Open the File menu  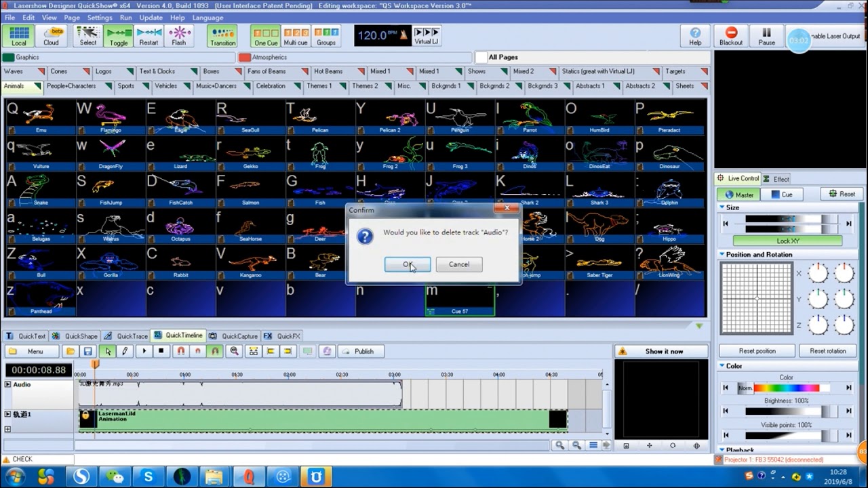(x=9, y=18)
